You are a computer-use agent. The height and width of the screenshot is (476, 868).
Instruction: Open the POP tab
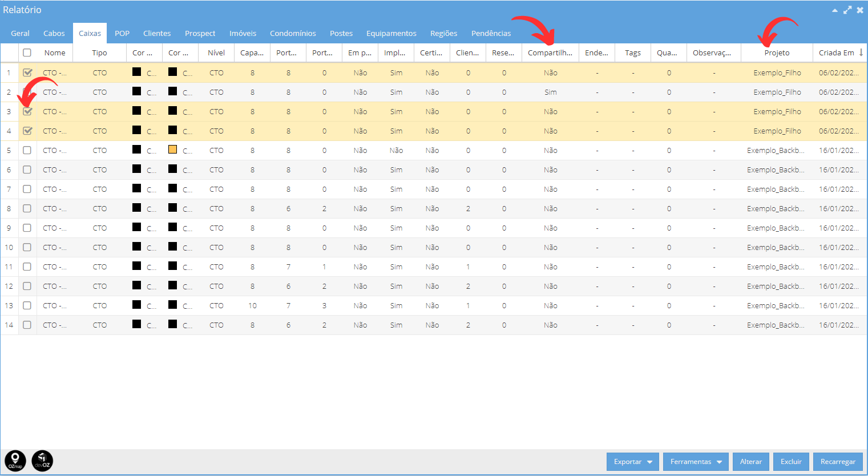(x=122, y=33)
